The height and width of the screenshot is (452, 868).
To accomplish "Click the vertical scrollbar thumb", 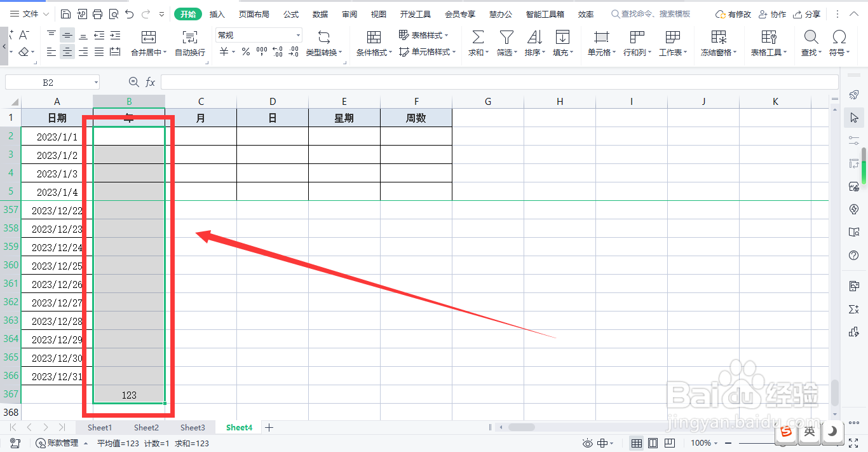I will (836, 392).
